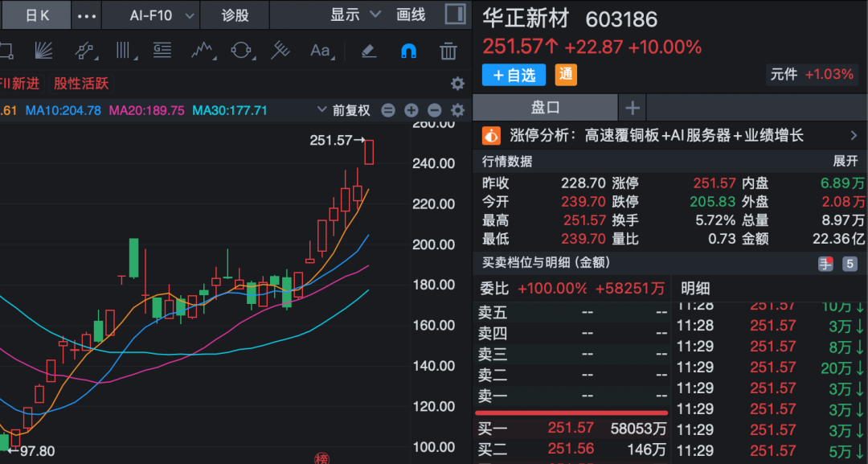
Task: Click the minus circle to zoom out chart
Action: (x=434, y=110)
